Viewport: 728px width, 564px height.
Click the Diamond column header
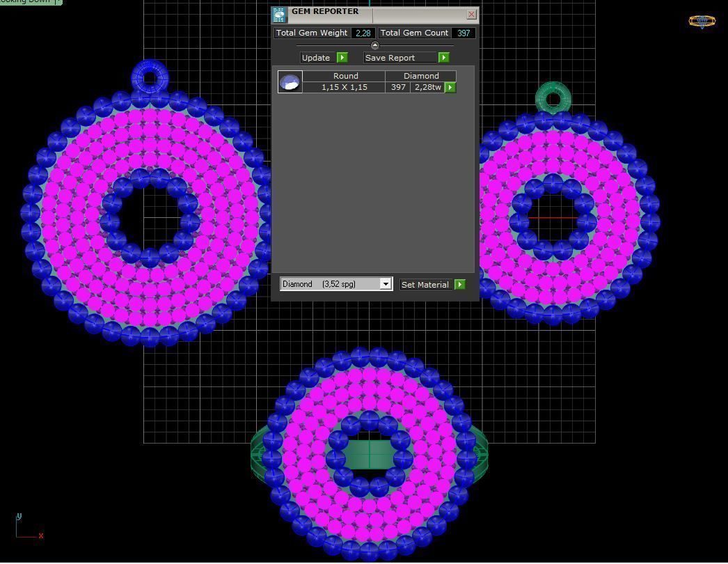pos(421,76)
